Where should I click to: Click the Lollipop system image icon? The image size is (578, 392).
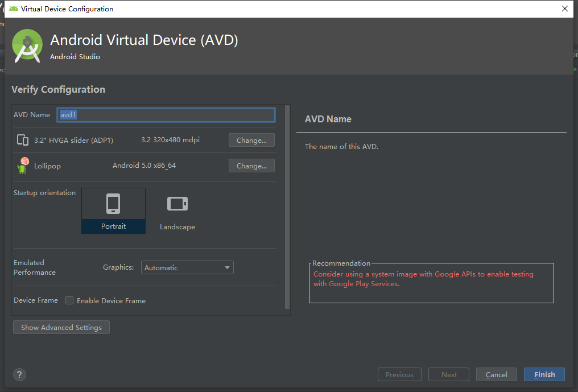point(23,166)
